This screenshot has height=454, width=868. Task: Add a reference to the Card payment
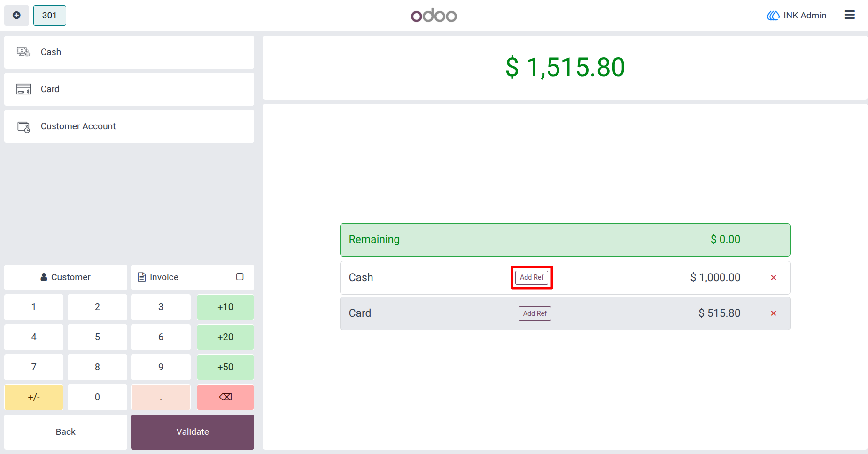point(535,313)
